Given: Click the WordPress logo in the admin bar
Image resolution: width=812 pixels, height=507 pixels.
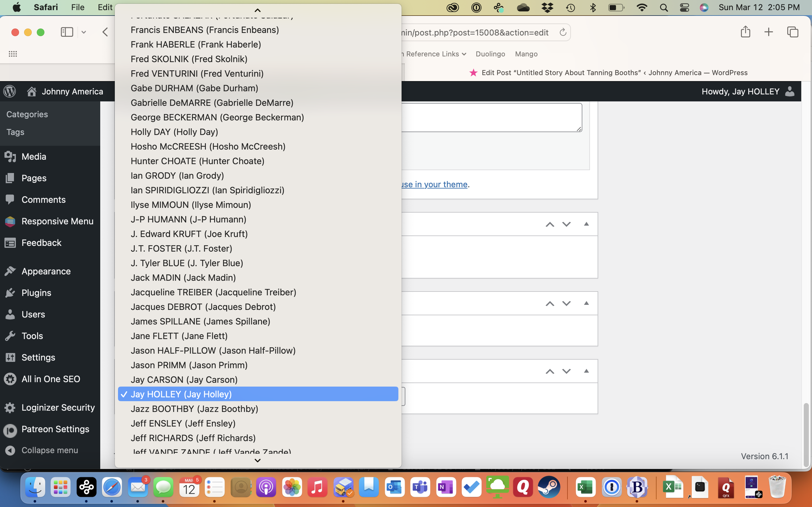Looking at the screenshot, I should [x=10, y=91].
